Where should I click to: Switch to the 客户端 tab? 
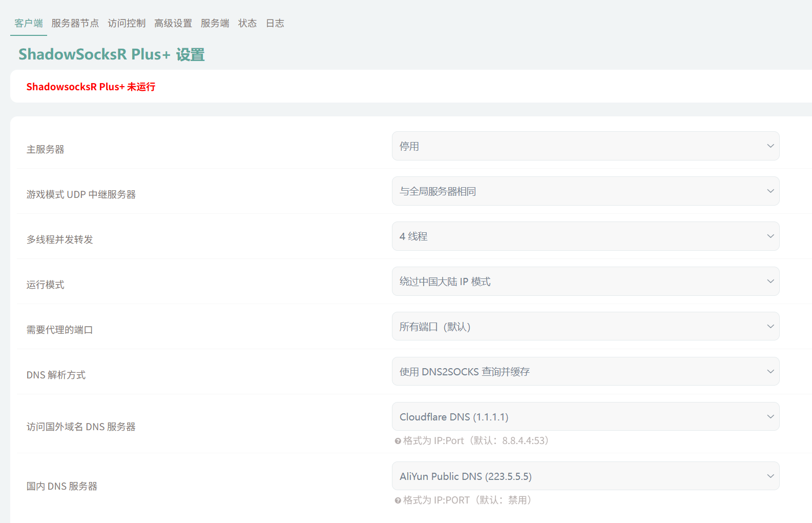coord(29,23)
